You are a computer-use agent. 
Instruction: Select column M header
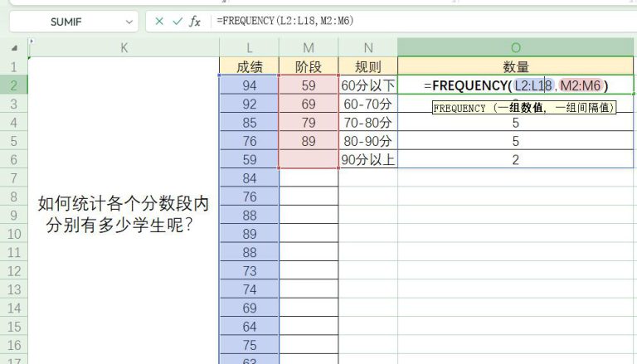309,47
